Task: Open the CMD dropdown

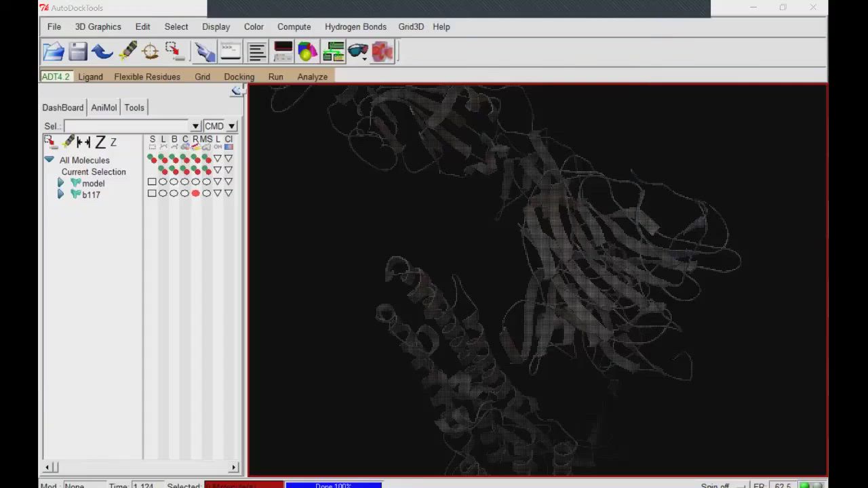Action: tap(231, 126)
